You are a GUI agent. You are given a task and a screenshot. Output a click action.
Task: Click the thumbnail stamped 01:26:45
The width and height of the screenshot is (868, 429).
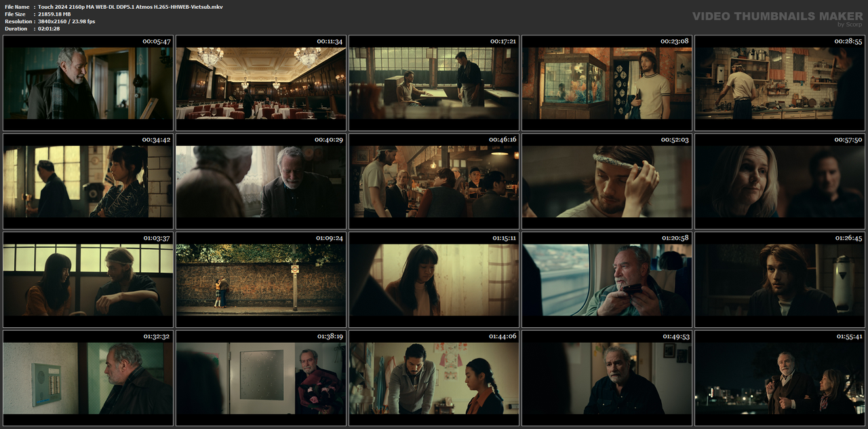[780, 280]
